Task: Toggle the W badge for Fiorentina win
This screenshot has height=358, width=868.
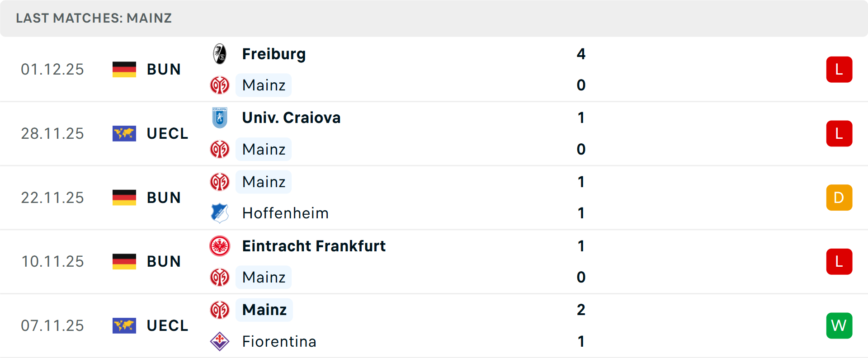Action: [x=839, y=325]
